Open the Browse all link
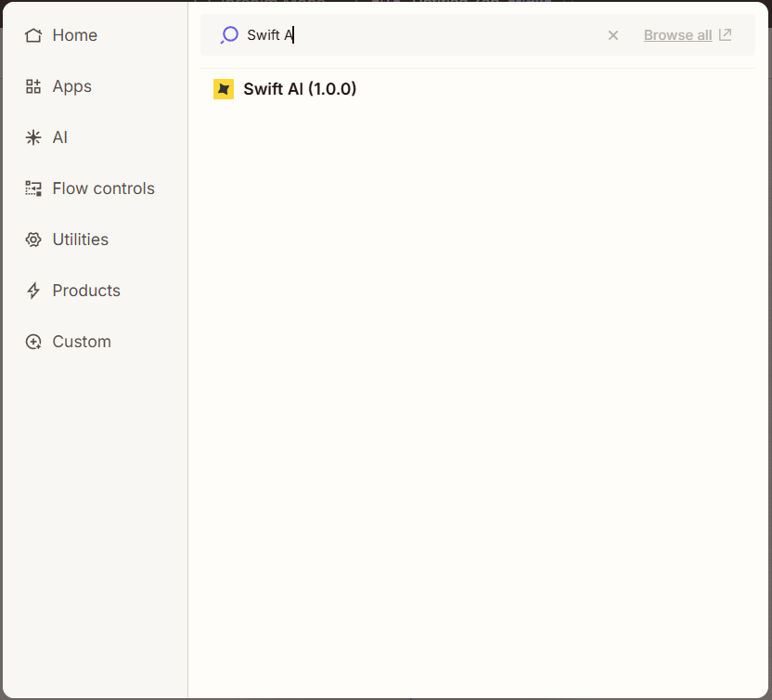 click(x=677, y=35)
